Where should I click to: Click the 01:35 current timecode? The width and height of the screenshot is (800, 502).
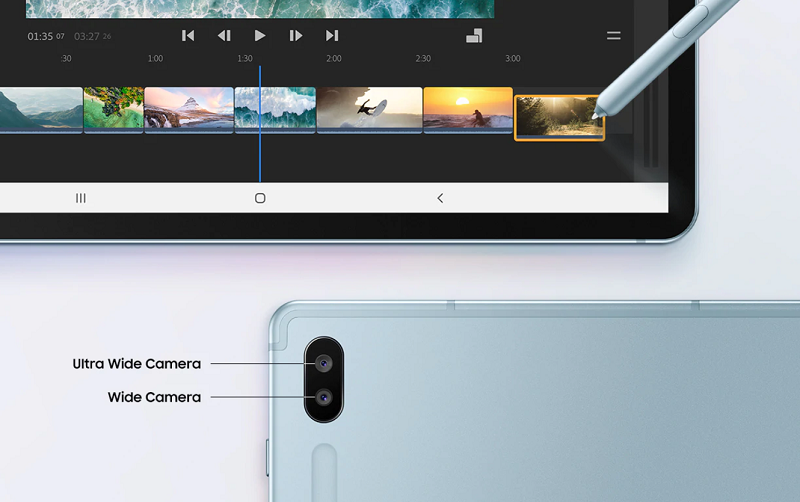tap(40, 37)
